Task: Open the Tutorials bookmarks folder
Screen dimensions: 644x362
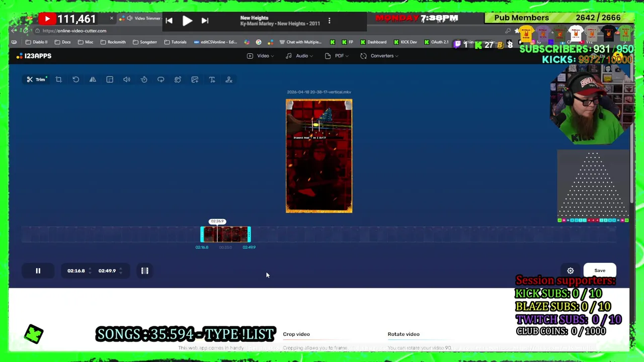Action: [175, 42]
